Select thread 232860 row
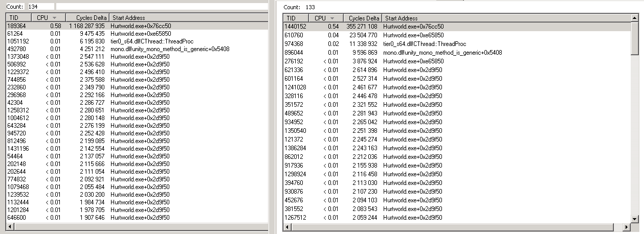Image resolution: width=644 pixels, height=234 pixels. click(138, 87)
